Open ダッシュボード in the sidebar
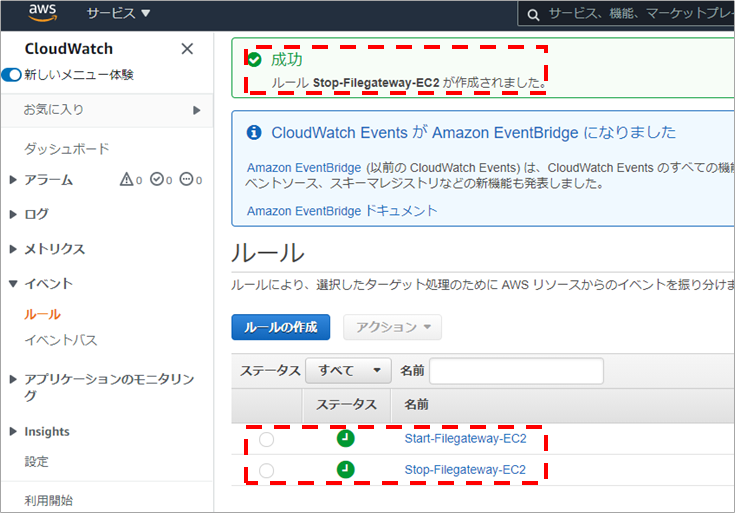 point(67,149)
